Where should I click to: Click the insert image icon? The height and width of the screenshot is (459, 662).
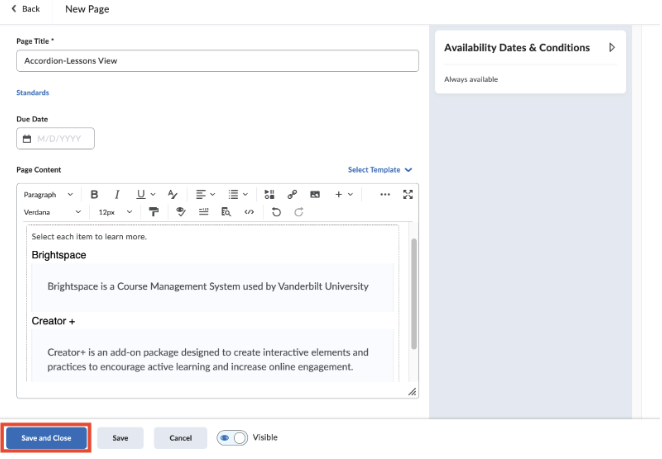(x=315, y=194)
